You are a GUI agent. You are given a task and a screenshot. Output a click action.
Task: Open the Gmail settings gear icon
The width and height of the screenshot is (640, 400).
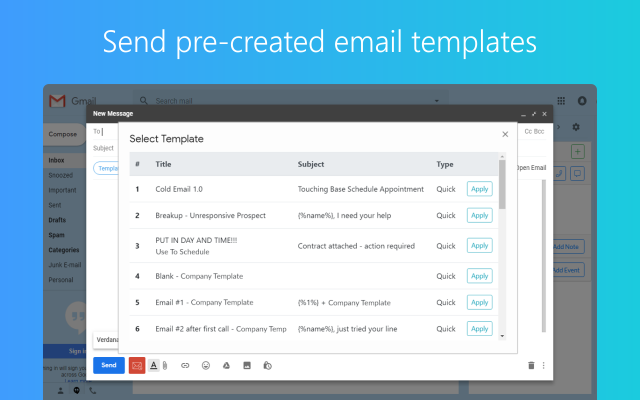click(576, 127)
